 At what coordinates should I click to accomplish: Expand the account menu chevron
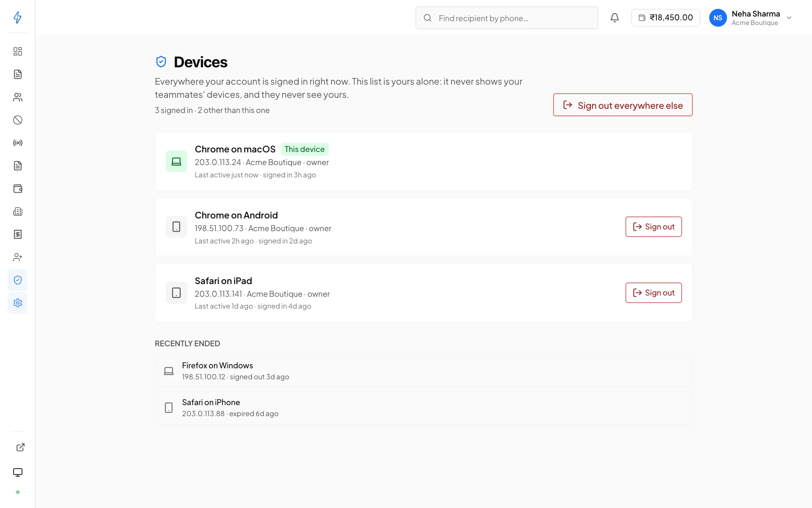(x=789, y=18)
